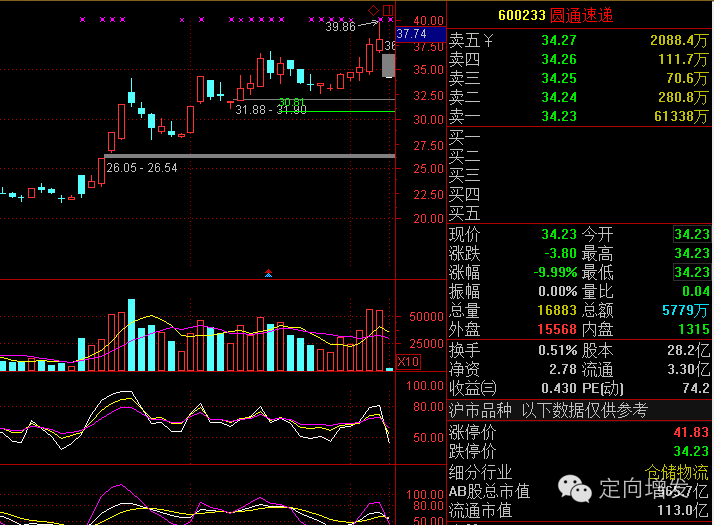Click the 今开 boxed value 34.23
The image size is (714, 525).
(x=692, y=234)
